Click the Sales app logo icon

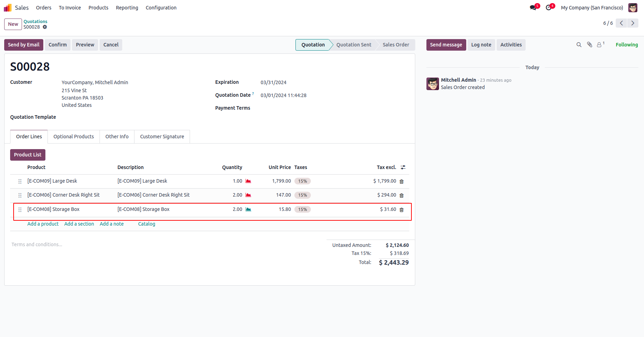pyautogui.click(x=8, y=8)
